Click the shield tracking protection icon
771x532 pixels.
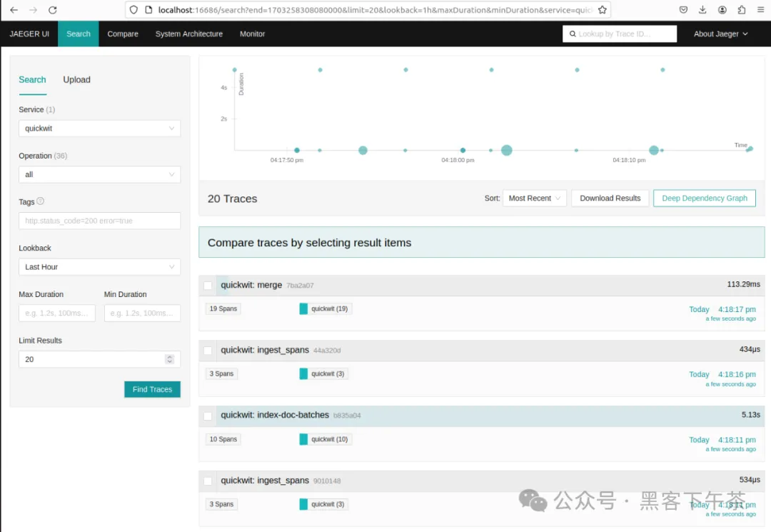[x=133, y=10]
